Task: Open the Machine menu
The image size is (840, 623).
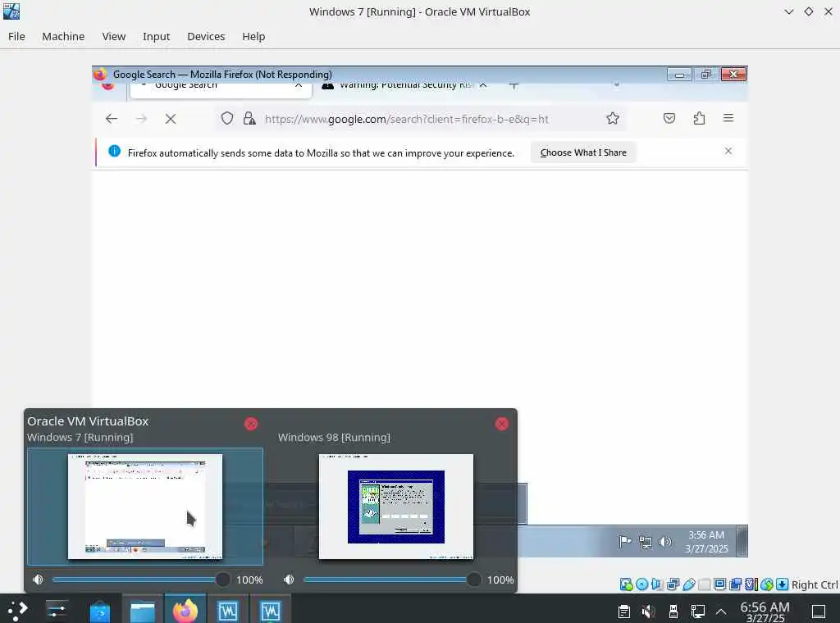Action: click(63, 36)
